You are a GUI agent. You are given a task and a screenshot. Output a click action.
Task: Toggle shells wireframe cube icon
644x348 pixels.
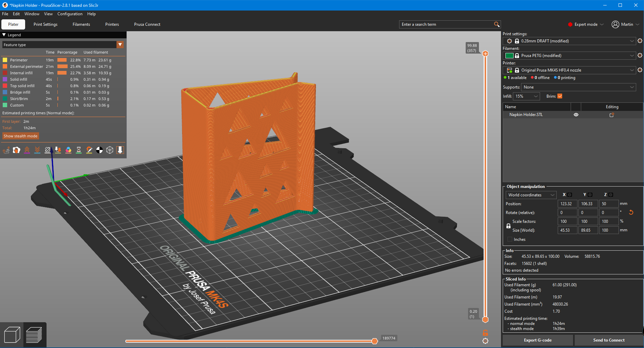coord(110,150)
